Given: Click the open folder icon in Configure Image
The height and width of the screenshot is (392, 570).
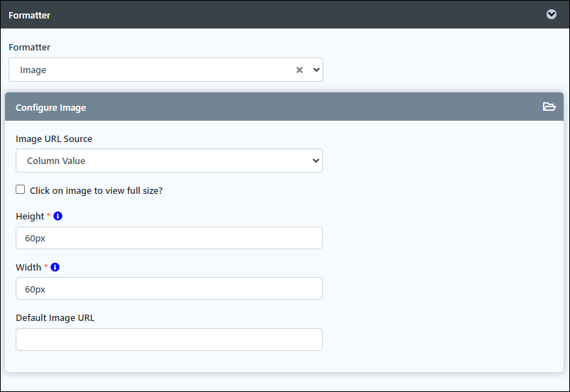Looking at the screenshot, I should click(549, 107).
